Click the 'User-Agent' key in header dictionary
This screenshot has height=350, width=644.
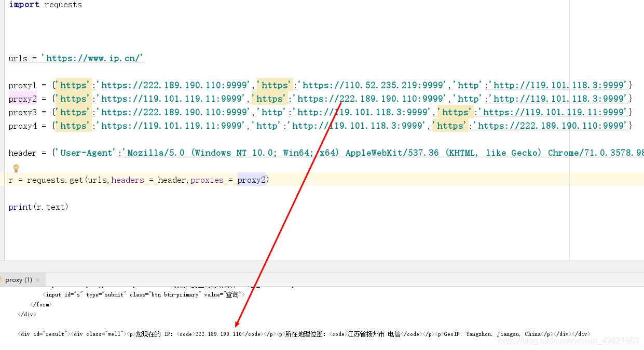[x=87, y=153]
